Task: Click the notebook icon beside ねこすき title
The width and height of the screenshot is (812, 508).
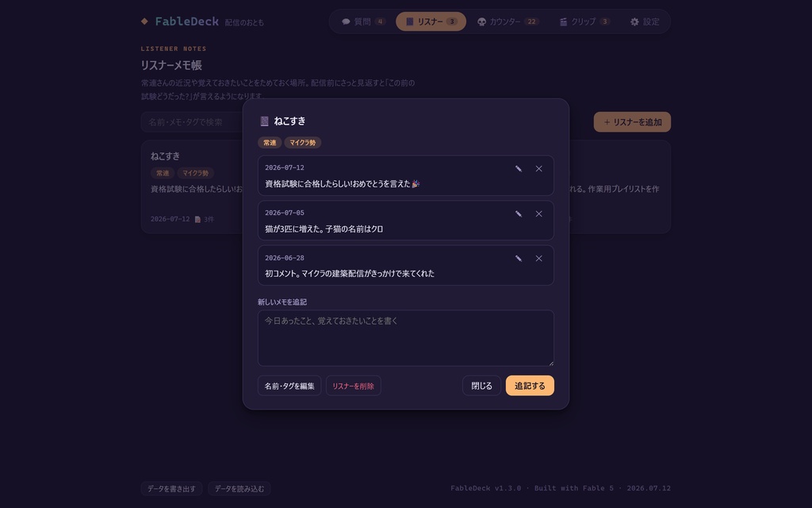Action: [x=264, y=121]
